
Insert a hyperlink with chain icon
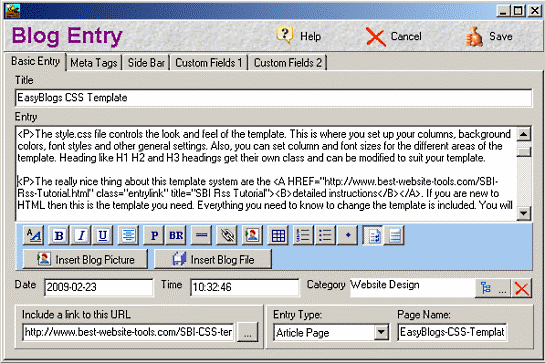[227, 235]
